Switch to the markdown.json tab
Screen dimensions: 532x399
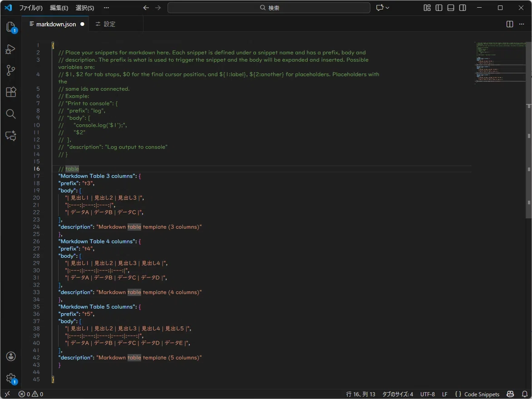click(56, 24)
